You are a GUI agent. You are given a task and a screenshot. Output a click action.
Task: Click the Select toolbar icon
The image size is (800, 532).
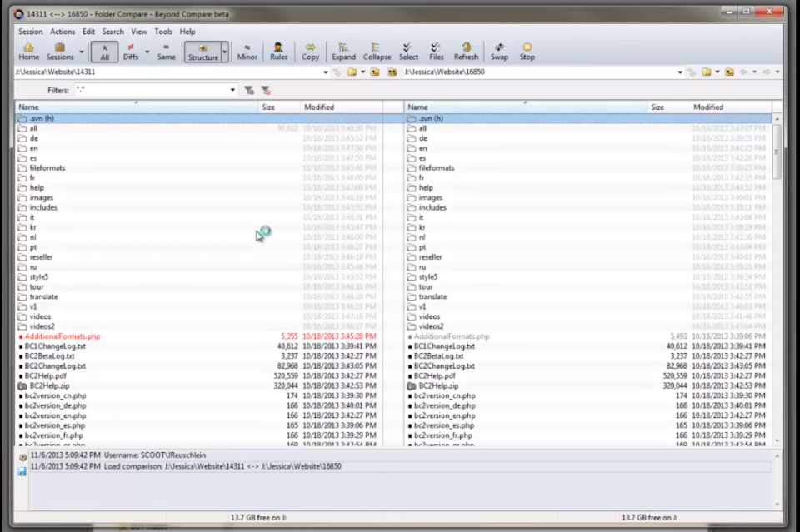pos(407,50)
